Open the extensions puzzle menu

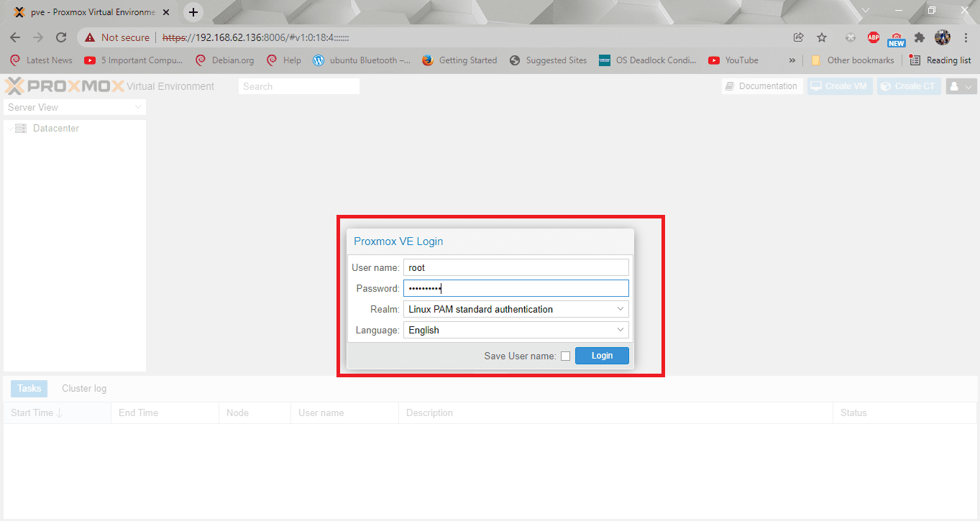coord(919,37)
